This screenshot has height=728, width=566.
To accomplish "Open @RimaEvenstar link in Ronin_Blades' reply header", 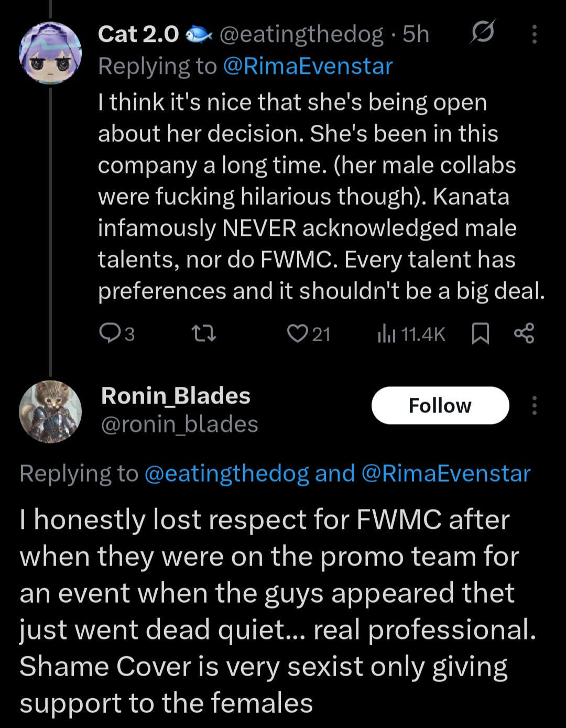I will (x=446, y=473).
